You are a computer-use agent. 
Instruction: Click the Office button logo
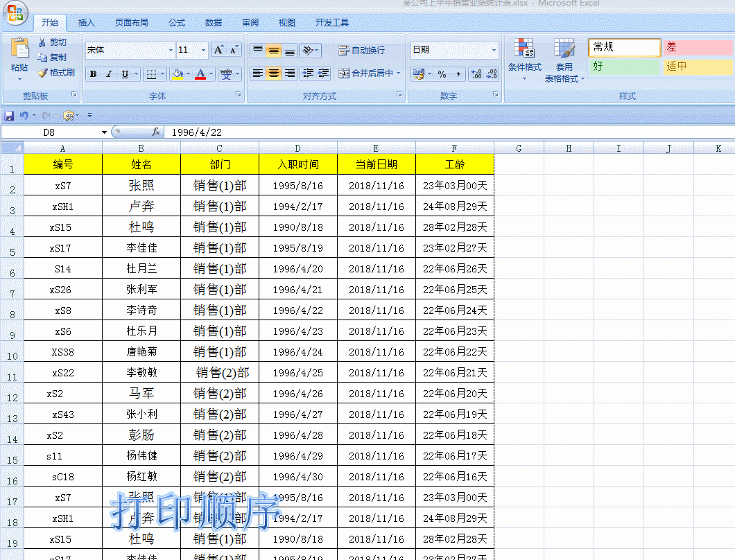pos(15,12)
